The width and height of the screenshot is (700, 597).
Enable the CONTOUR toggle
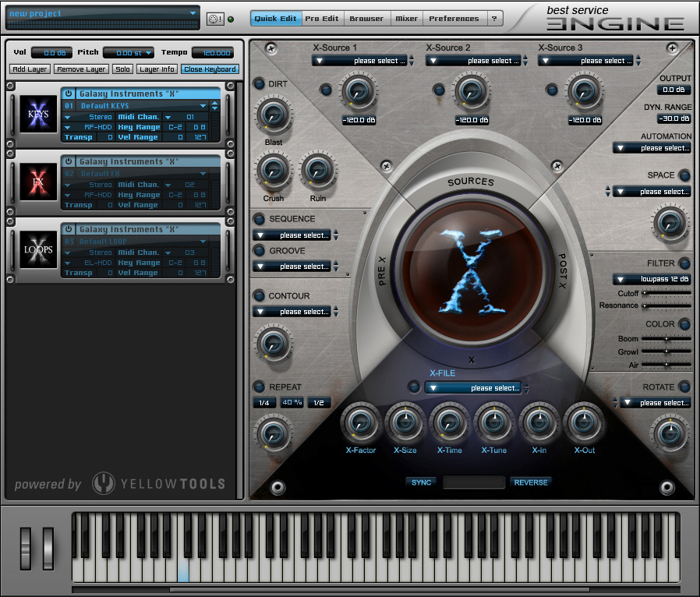pos(259,295)
